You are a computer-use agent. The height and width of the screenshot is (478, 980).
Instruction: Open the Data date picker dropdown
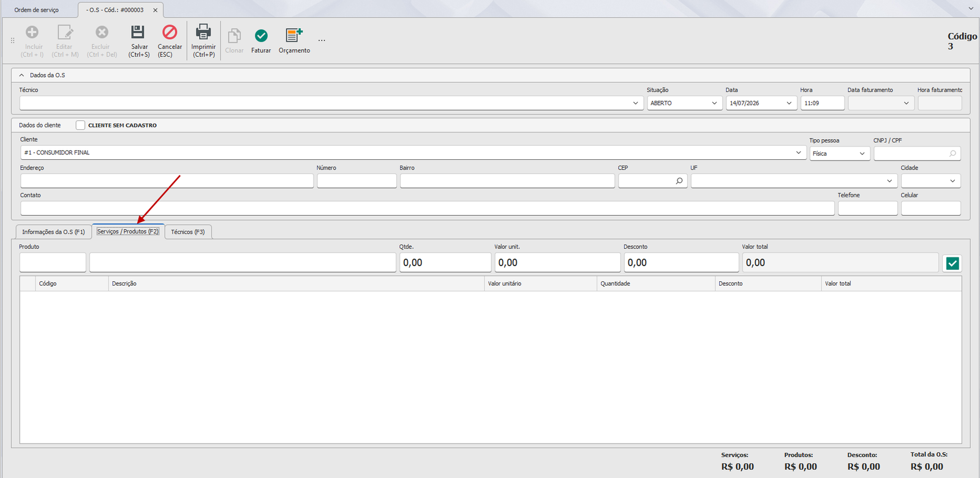coord(789,103)
